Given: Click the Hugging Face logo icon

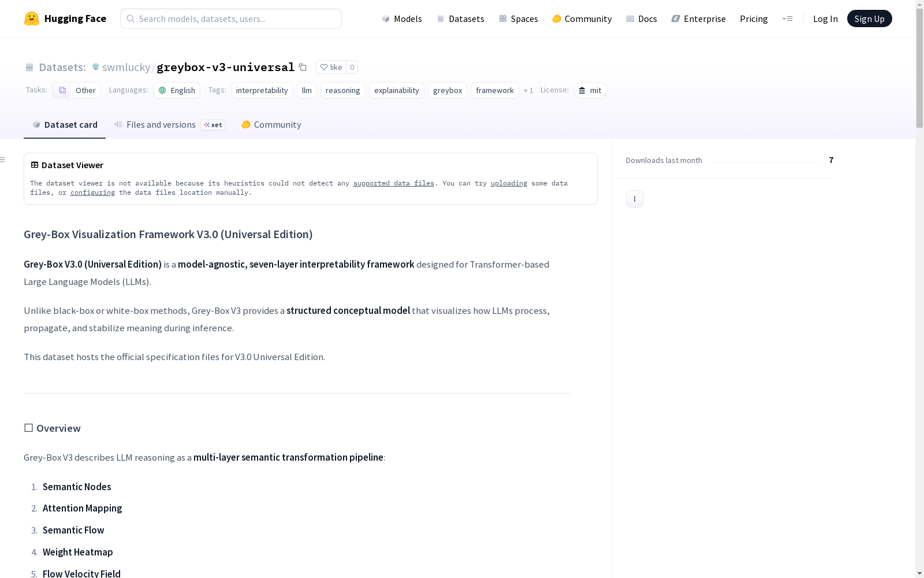Looking at the screenshot, I should [32, 18].
